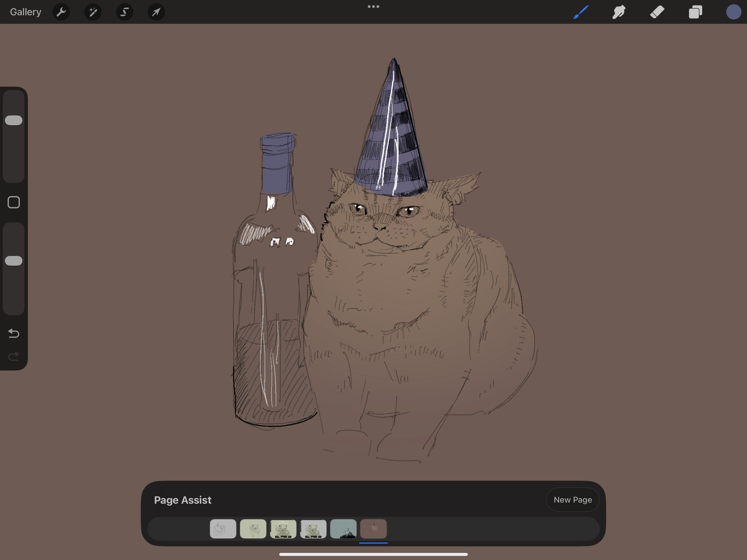Click the brush size slider handle

14,121
